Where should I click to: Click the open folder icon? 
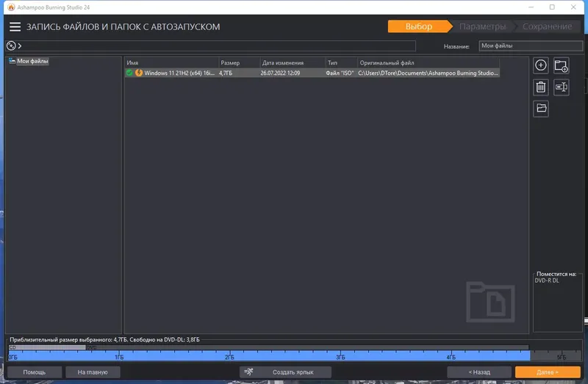541,108
